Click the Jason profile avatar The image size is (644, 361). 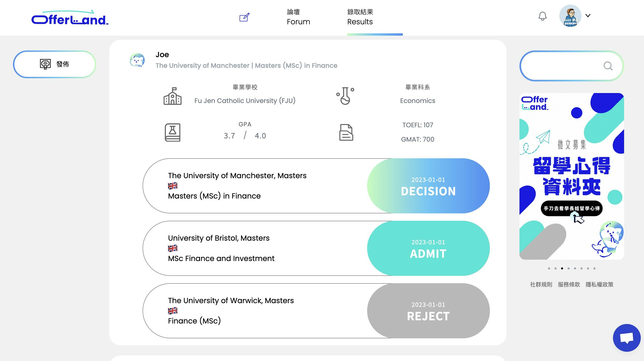tap(570, 16)
